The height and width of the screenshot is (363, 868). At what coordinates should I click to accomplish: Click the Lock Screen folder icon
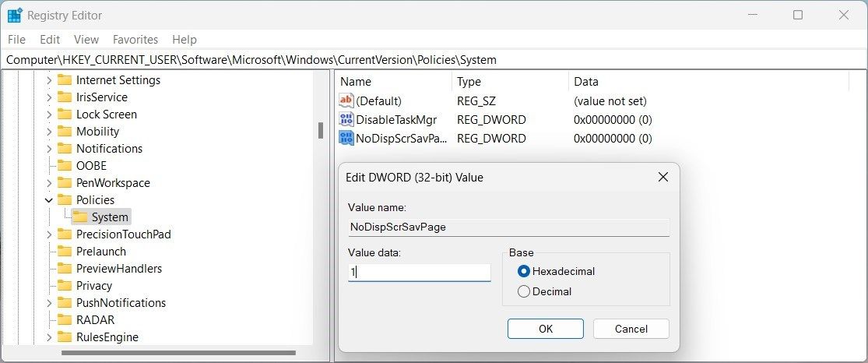pyautogui.click(x=65, y=115)
